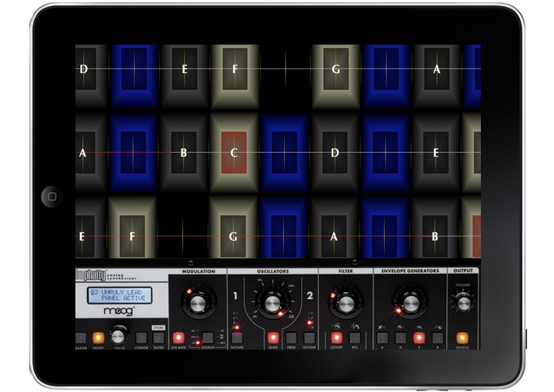Tap the Enter button under Store
Screen dimensions: 554x392
(x=159, y=338)
